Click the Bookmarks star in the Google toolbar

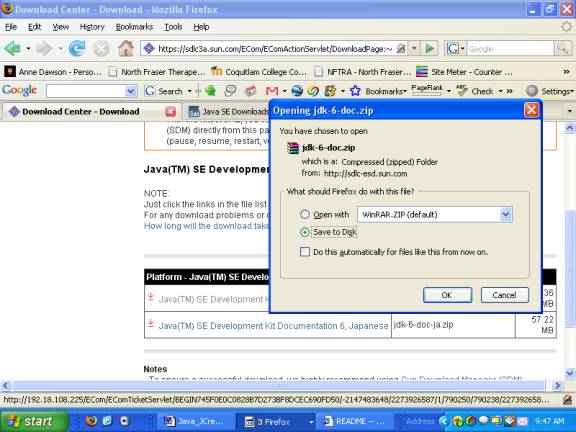(x=355, y=91)
